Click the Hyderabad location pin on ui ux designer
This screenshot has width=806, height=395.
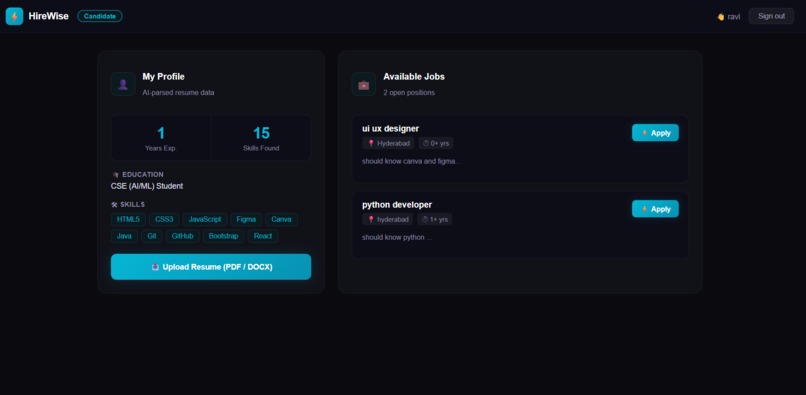[371, 143]
